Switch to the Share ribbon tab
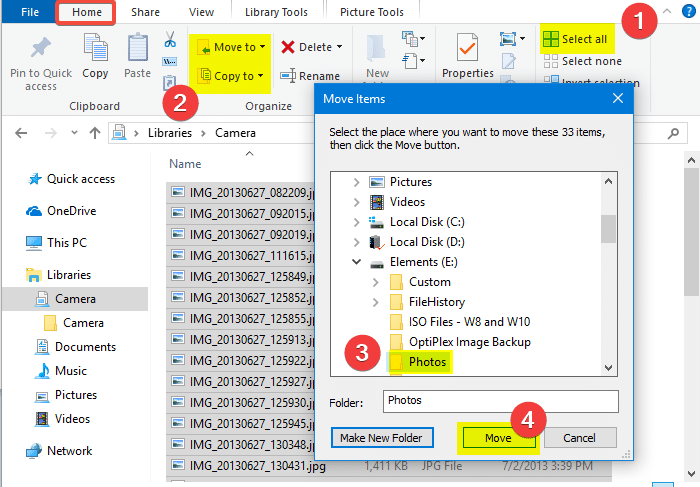 145,12
